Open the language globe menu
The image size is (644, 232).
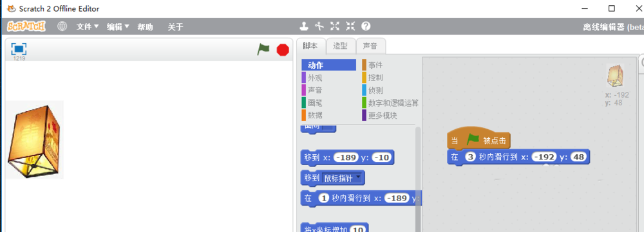point(62,26)
